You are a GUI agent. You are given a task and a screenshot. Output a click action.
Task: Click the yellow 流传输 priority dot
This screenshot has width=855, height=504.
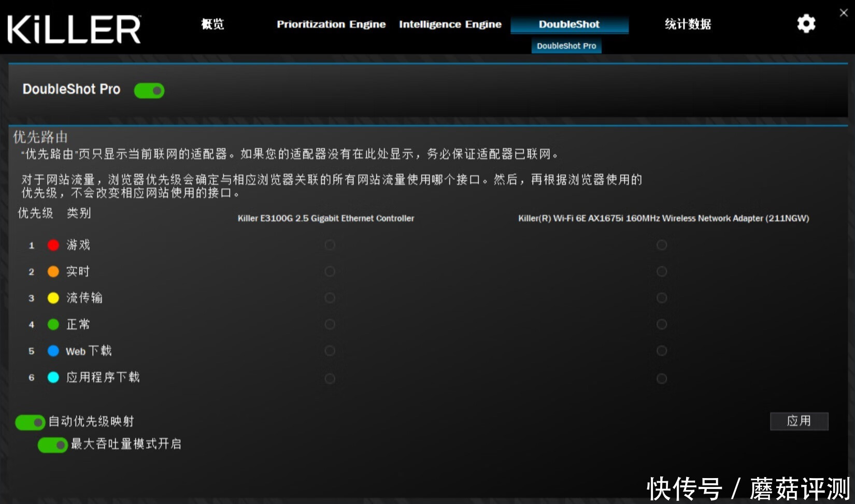53,298
